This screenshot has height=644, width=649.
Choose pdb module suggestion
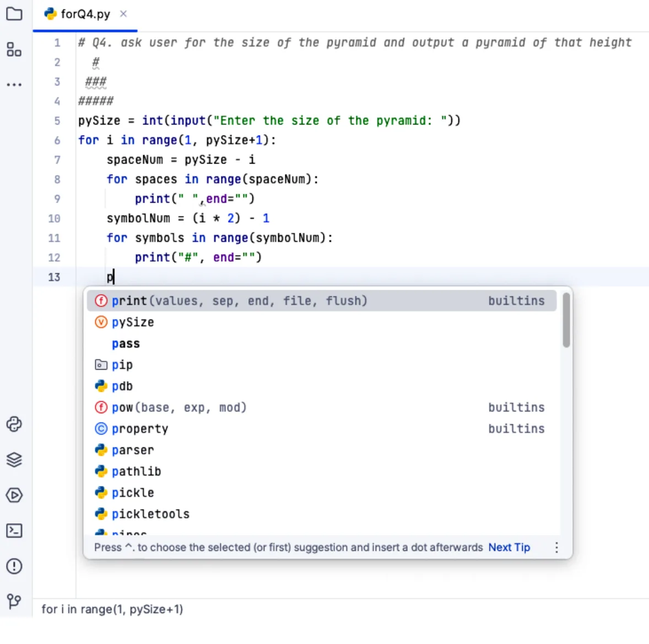click(x=321, y=386)
